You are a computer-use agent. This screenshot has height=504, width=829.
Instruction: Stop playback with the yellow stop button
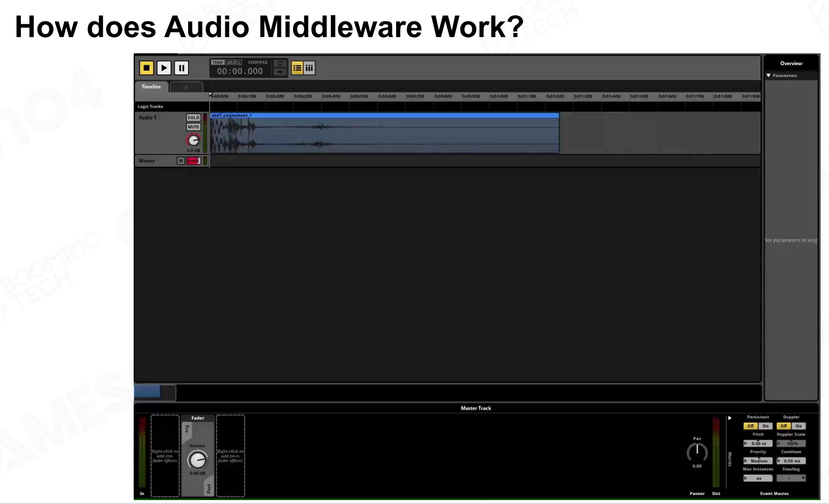[x=147, y=68]
